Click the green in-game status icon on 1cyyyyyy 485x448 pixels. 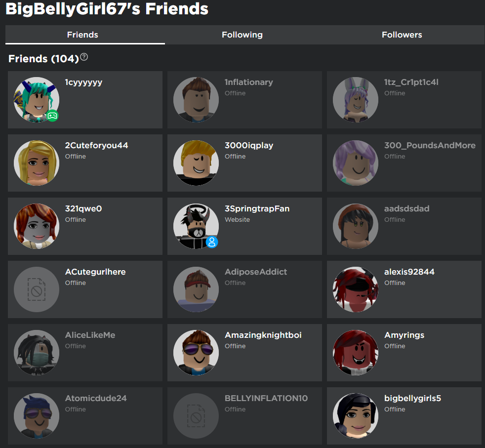tap(52, 116)
